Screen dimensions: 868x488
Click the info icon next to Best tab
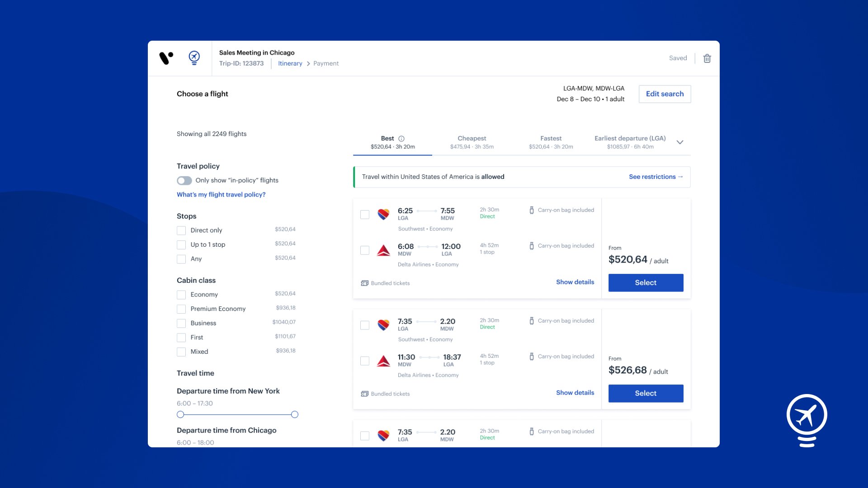[401, 139]
